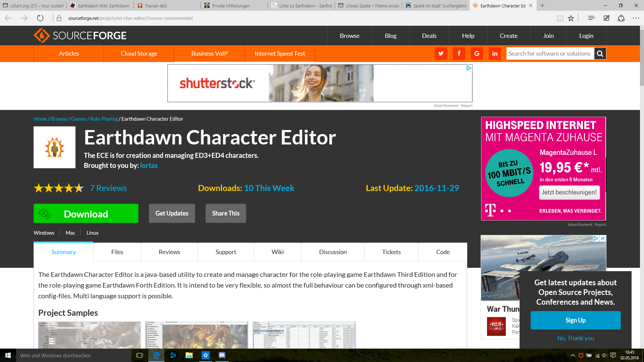Show hidden tray icons chevron

(x=573, y=355)
